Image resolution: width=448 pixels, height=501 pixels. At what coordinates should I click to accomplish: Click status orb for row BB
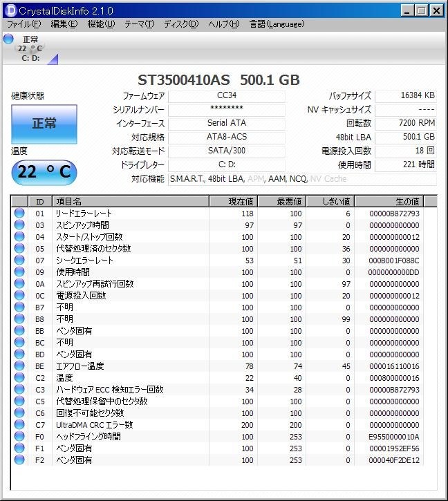coord(19,331)
